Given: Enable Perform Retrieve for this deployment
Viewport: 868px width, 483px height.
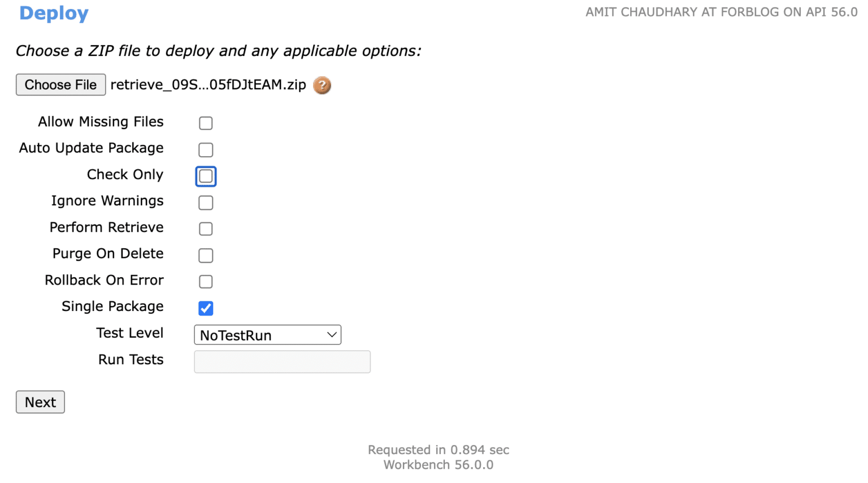Looking at the screenshot, I should point(206,228).
